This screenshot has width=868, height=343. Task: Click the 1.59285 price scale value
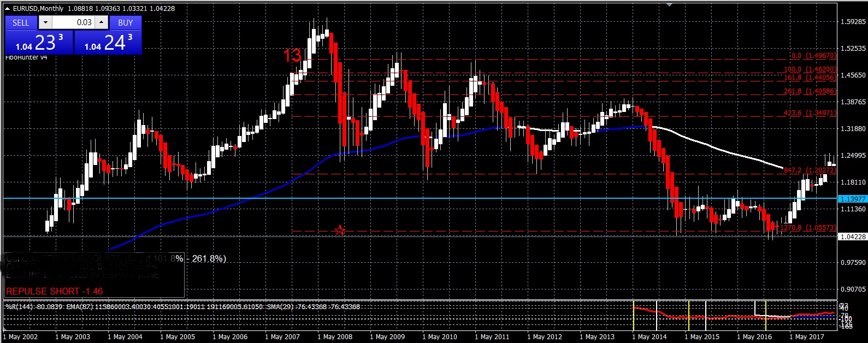[853, 22]
